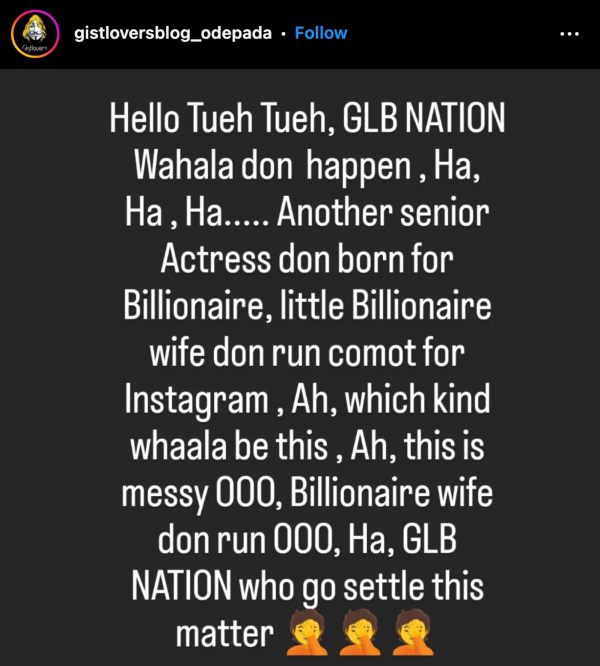Click the line "Actress don born for"
The height and width of the screenshot is (666, 600).
click(x=307, y=259)
